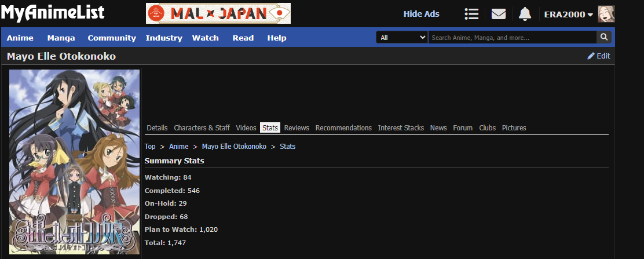Click the search magnifier button
The image size is (644, 259).
pos(603,37)
